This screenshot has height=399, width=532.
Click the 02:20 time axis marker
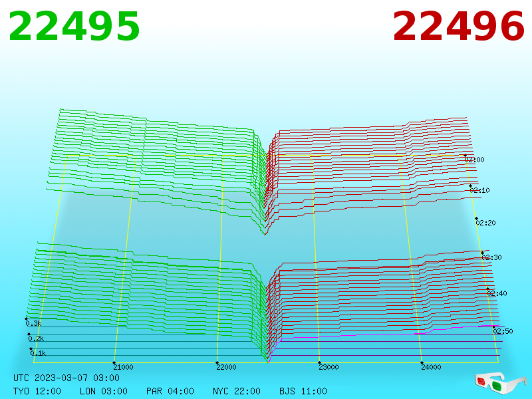click(486, 223)
